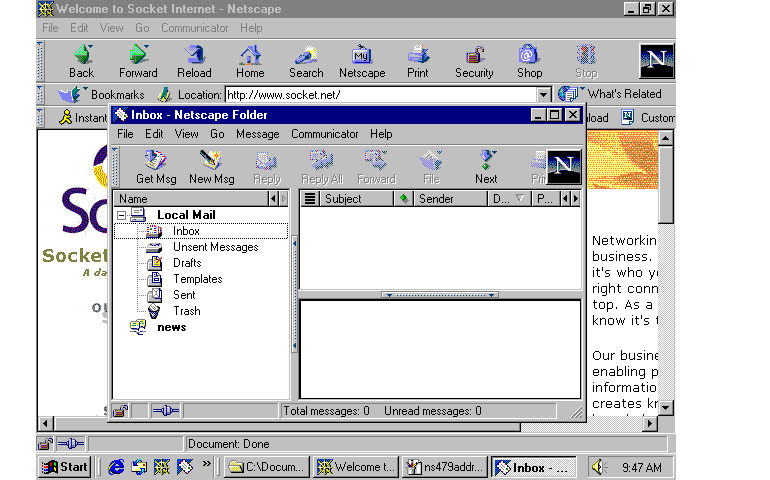Click the File message toolbar icon
This screenshot has width=770, height=480.
[431, 168]
